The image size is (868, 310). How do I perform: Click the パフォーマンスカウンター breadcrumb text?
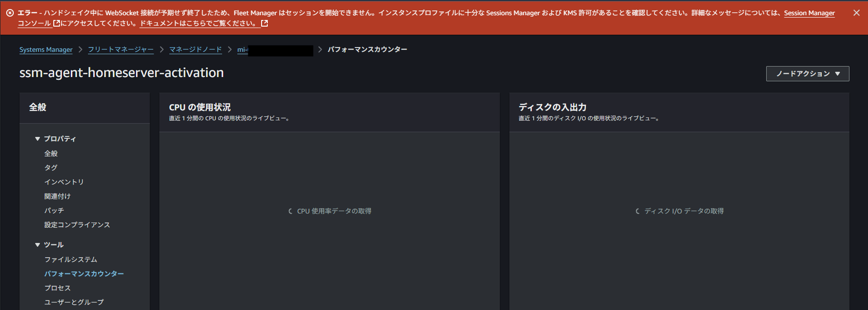(x=367, y=49)
